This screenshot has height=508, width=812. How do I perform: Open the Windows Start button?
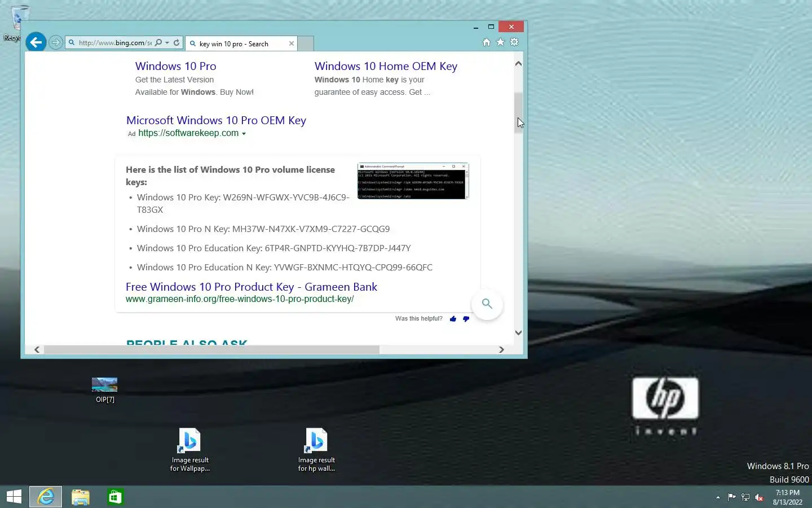pos(14,497)
